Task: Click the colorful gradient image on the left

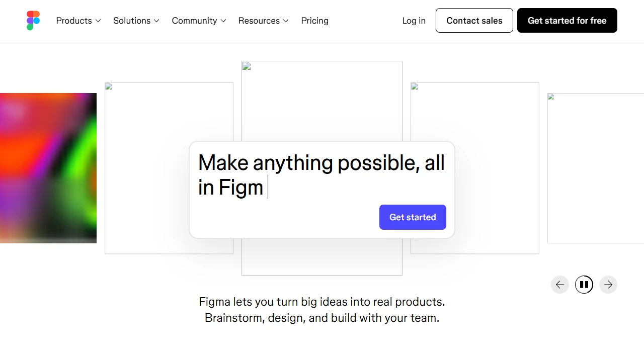Action: point(48,167)
